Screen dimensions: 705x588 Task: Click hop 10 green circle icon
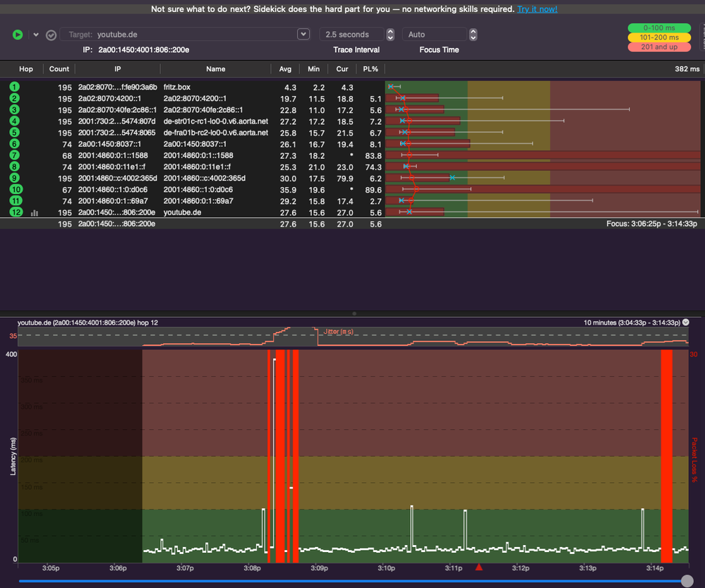(16, 189)
